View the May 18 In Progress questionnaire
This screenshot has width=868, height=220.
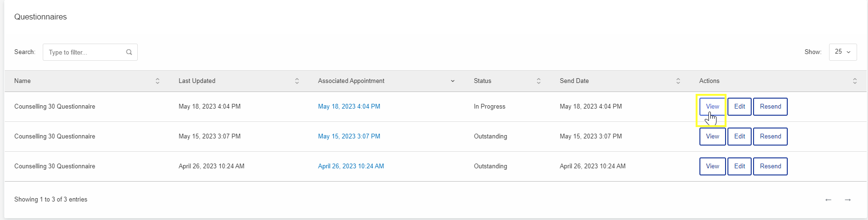click(x=712, y=107)
